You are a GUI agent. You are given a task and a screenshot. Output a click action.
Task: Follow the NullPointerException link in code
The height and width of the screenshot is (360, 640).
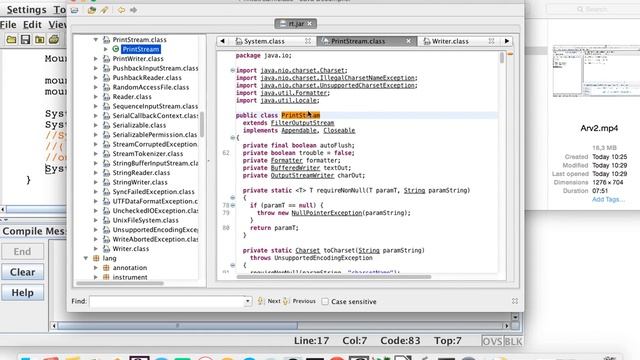coord(327,213)
